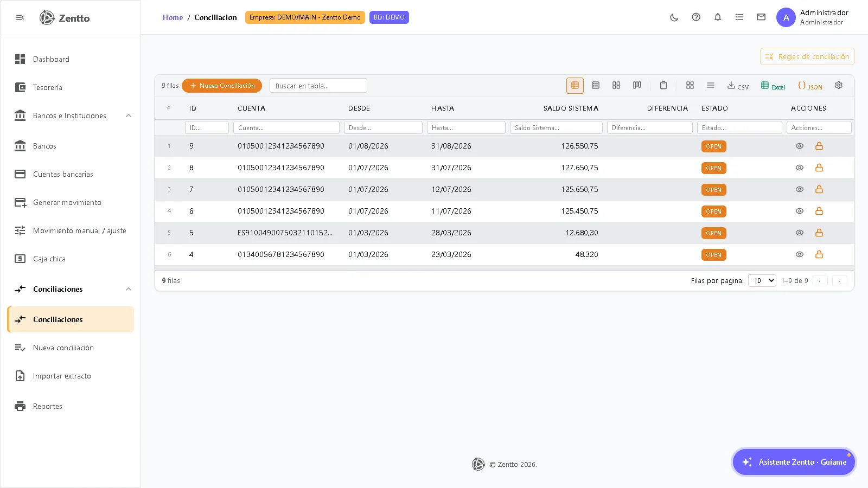View details of conciliation ID 8
This screenshot has height=488, width=868.
(800, 168)
